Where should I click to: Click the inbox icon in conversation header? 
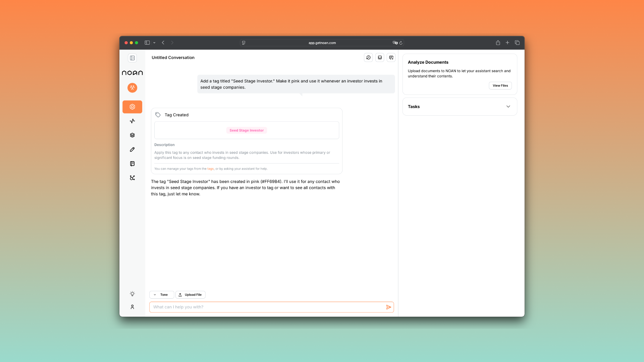380,58
